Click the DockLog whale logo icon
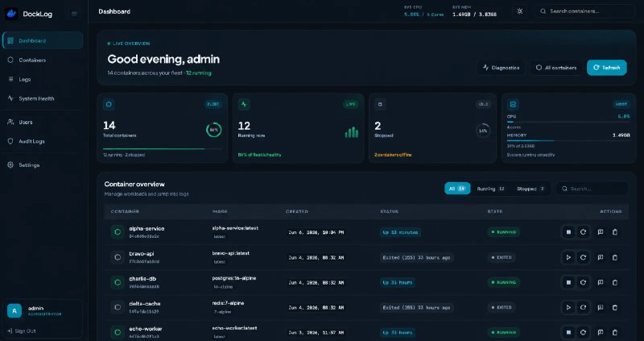 [11, 14]
